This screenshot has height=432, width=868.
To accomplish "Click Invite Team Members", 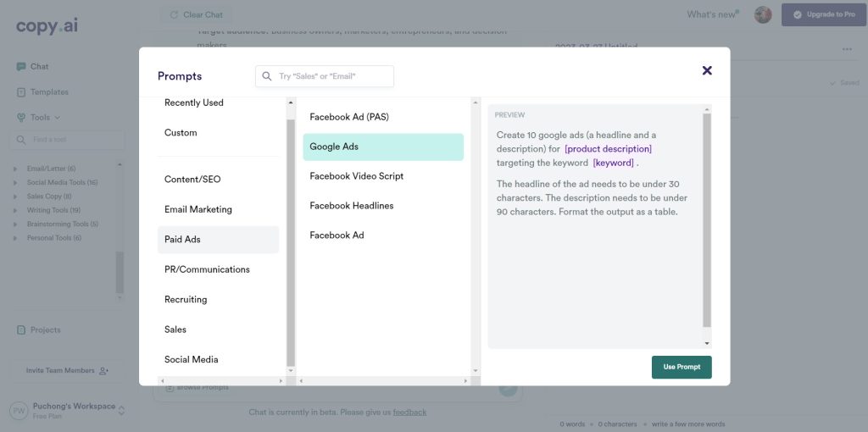I will point(67,371).
